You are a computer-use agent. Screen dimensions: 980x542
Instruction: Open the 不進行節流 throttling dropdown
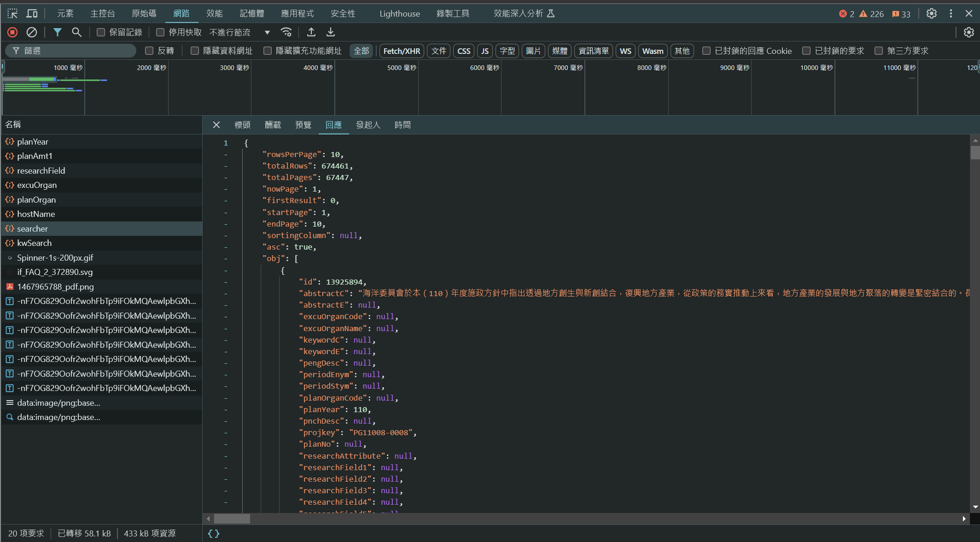[239, 32]
